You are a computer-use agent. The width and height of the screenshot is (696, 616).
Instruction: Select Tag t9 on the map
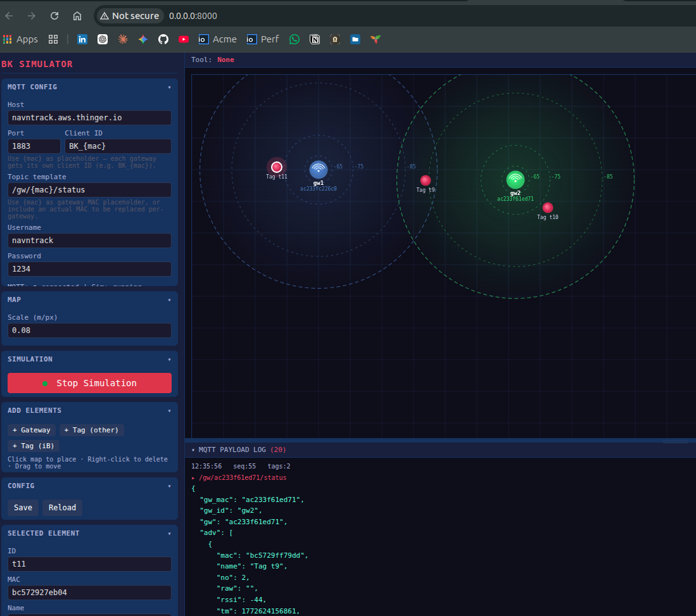[425, 180]
